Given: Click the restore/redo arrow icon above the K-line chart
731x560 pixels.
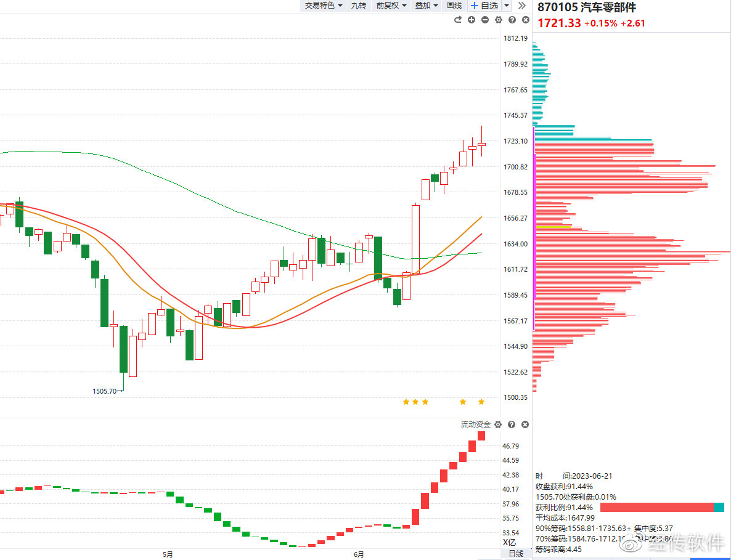Looking at the screenshot, I should [x=458, y=20].
